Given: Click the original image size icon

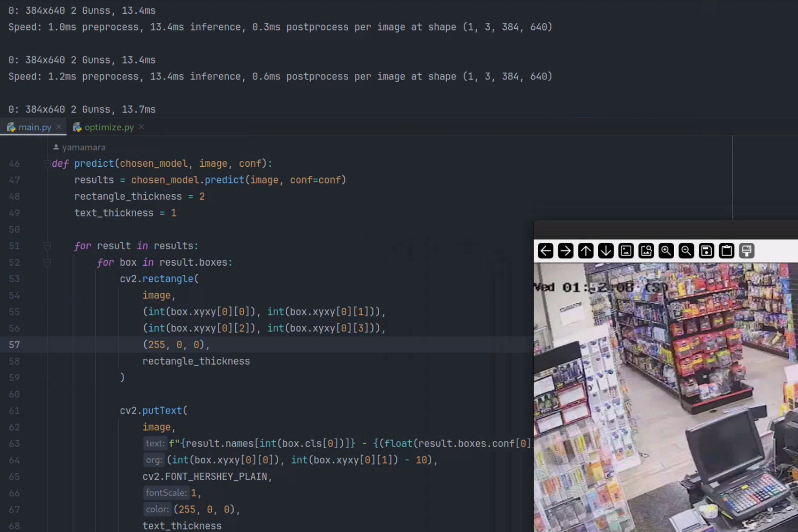Looking at the screenshot, I should click(626, 251).
